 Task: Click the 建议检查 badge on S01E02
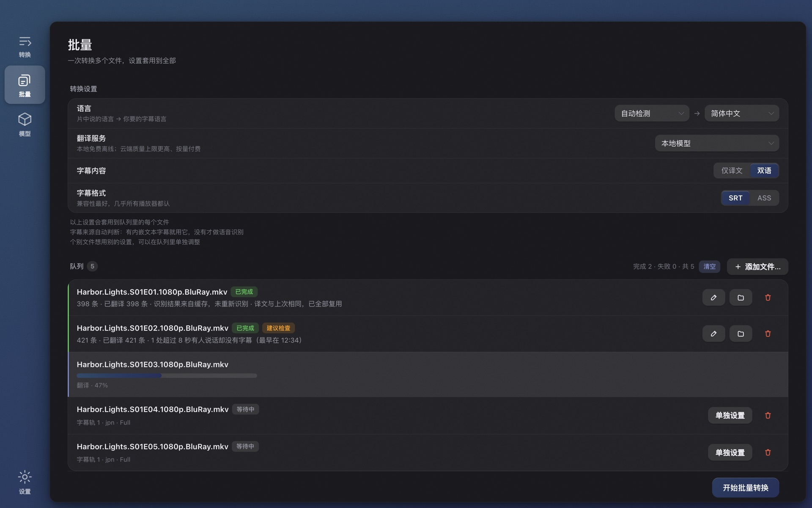coord(278,328)
